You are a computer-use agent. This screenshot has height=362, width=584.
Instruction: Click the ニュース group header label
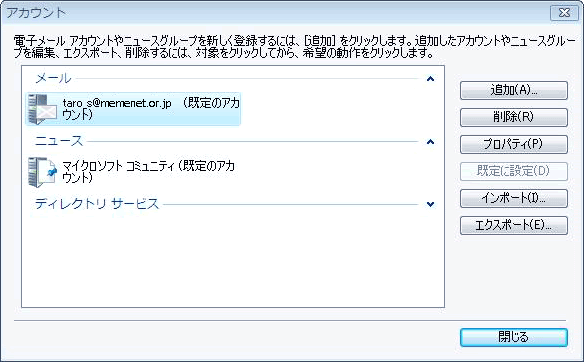click(59, 141)
